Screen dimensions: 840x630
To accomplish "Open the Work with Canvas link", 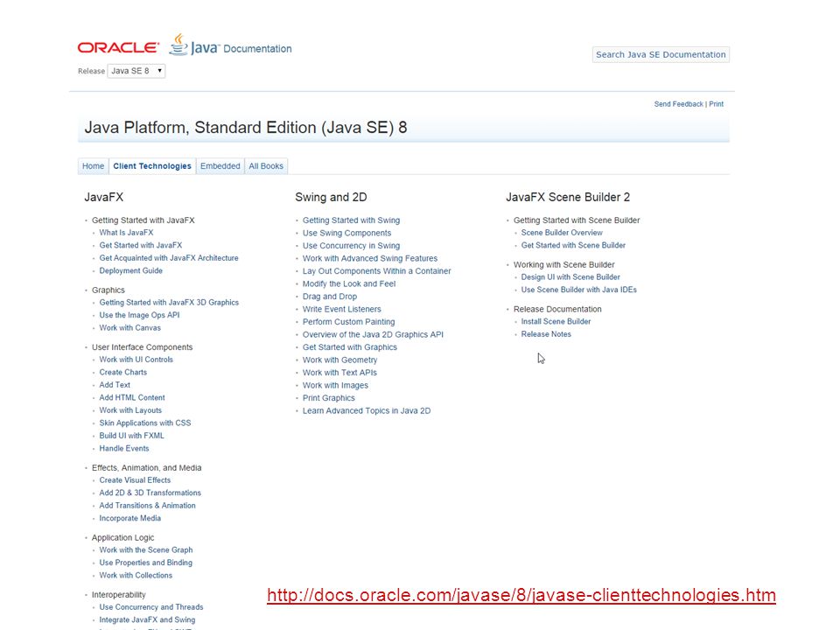I will [x=129, y=328].
